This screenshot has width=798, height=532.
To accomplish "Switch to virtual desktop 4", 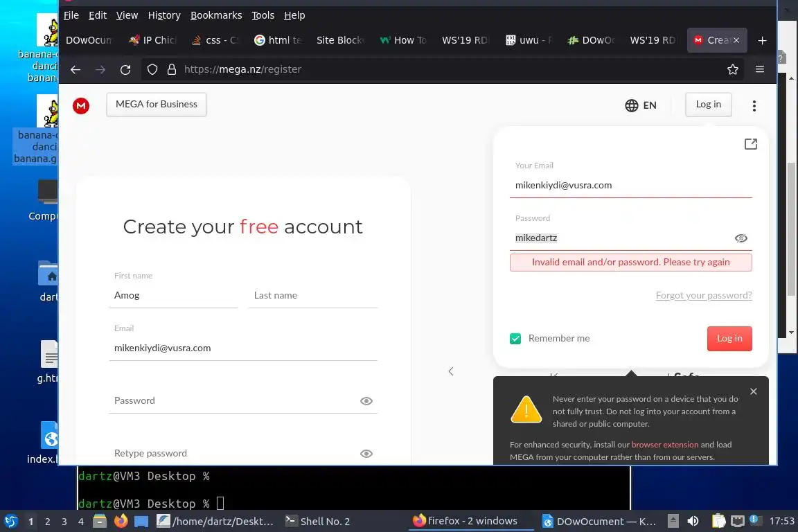I will (x=81, y=522).
